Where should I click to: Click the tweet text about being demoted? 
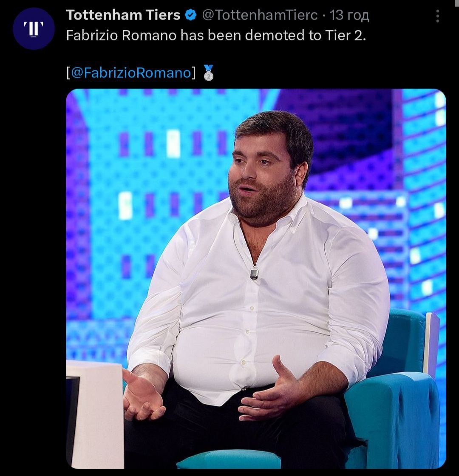(x=216, y=36)
